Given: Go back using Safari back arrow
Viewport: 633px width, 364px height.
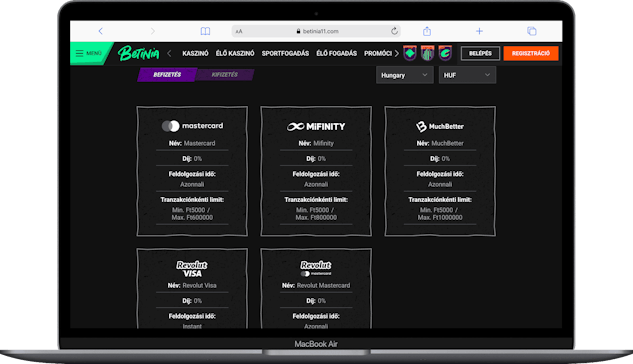Looking at the screenshot, I should point(101,31).
